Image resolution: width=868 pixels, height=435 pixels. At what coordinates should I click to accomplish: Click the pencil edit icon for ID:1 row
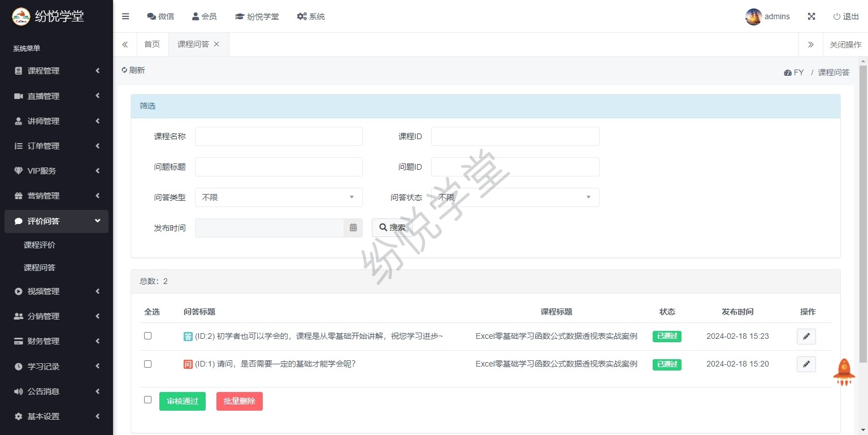point(806,364)
